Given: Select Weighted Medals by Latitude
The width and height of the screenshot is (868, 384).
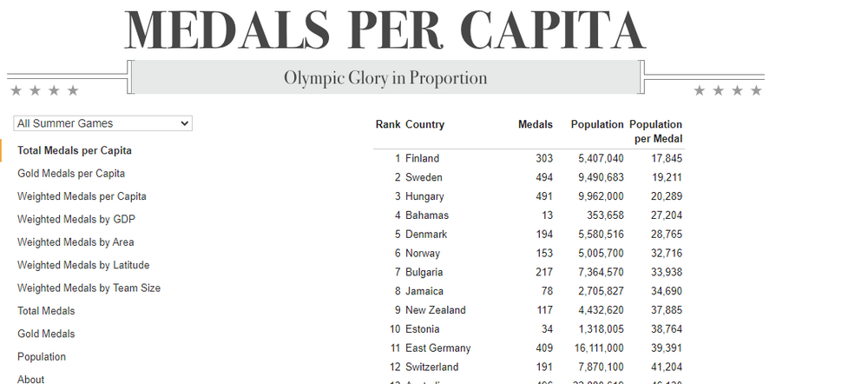Looking at the screenshot, I should (83, 265).
